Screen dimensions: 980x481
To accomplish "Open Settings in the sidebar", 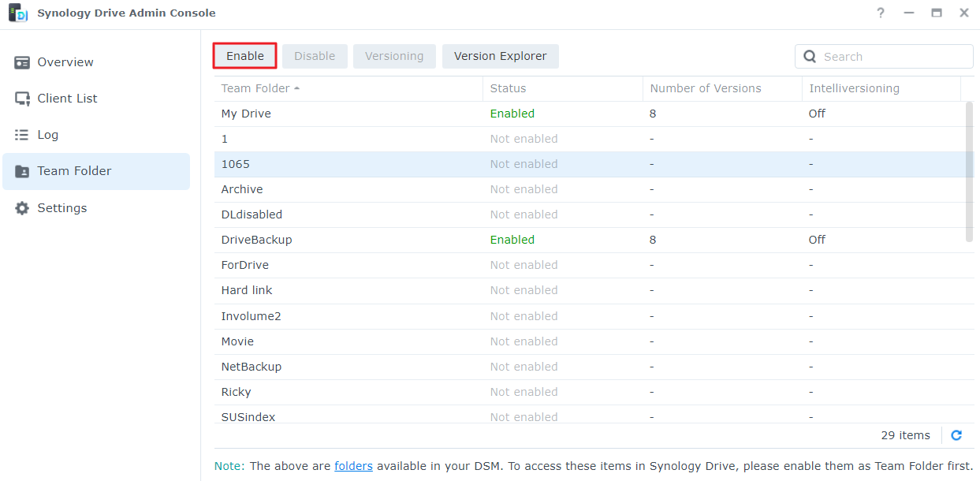I will [x=96, y=208].
